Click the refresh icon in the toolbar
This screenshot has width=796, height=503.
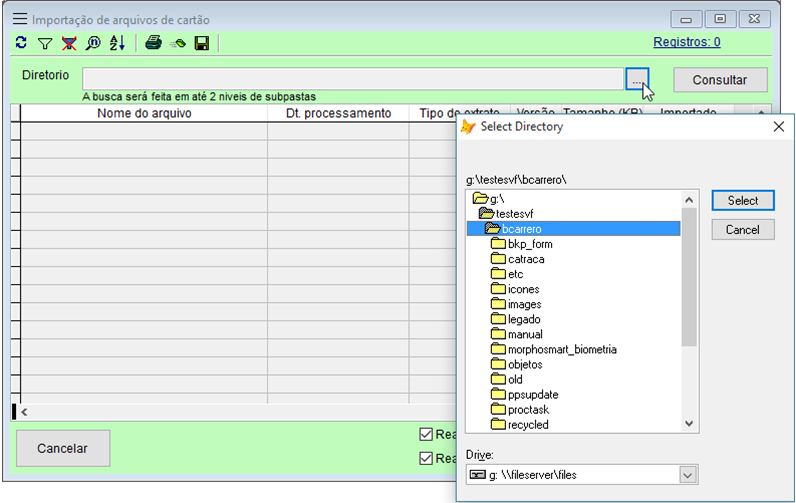(x=22, y=43)
